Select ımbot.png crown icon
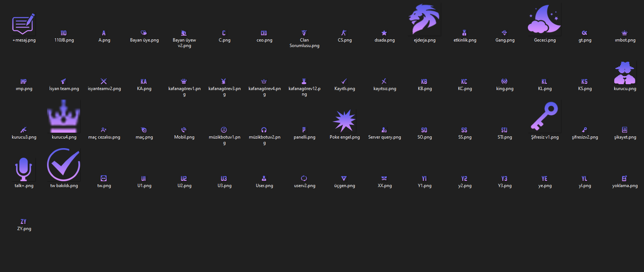 [x=625, y=33]
